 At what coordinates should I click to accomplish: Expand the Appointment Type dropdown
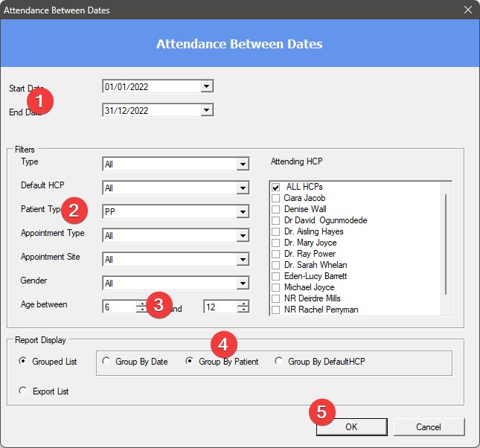[242, 236]
